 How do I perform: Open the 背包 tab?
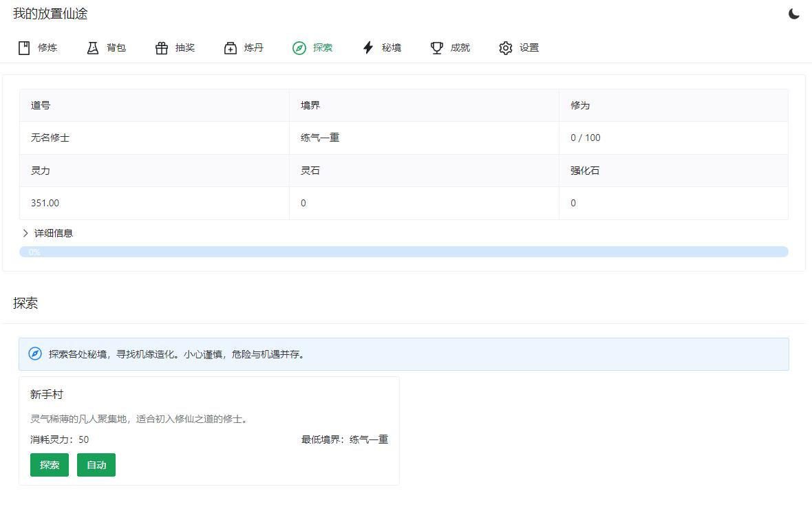point(107,47)
